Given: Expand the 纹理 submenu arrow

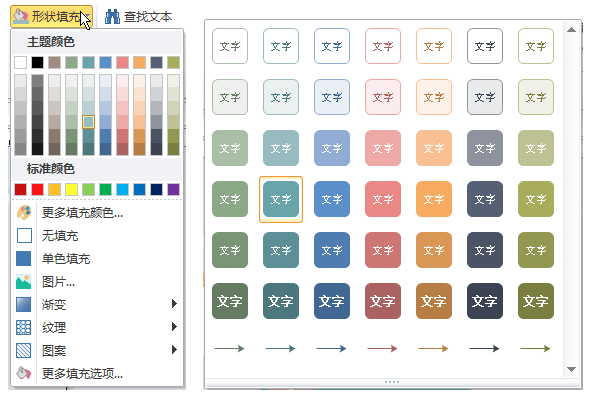Looking at the screenshot, I should pos(174,327).
